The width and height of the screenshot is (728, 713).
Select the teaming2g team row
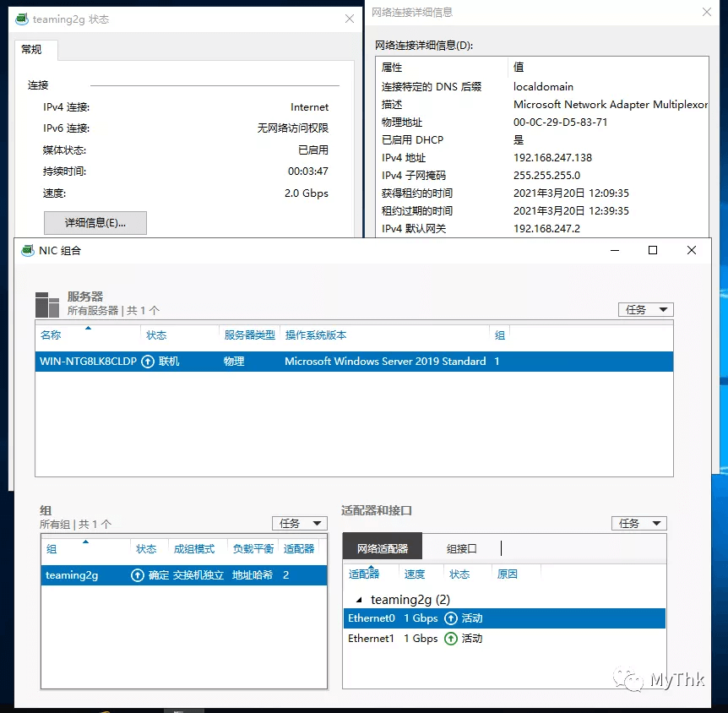click(184, 575)
